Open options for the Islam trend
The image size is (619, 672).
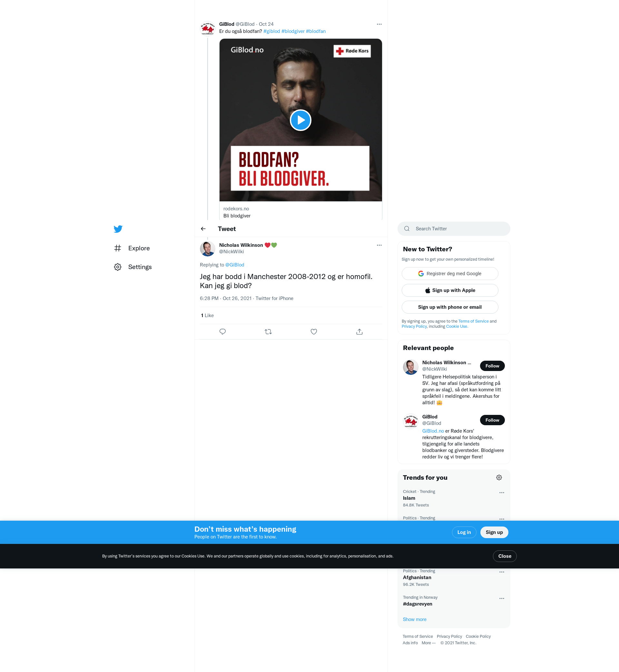(501, 492)
